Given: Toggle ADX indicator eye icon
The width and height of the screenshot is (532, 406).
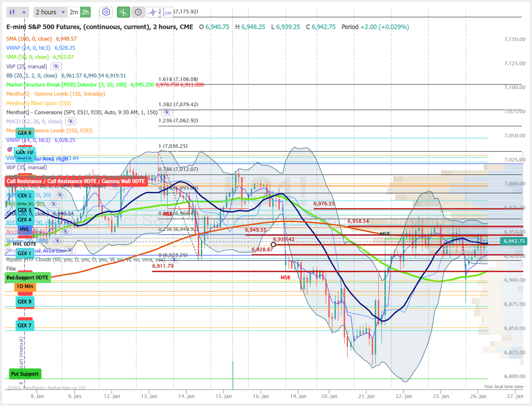Looking at the screenshot, I should pyautogui.click(x=60, y=195).
